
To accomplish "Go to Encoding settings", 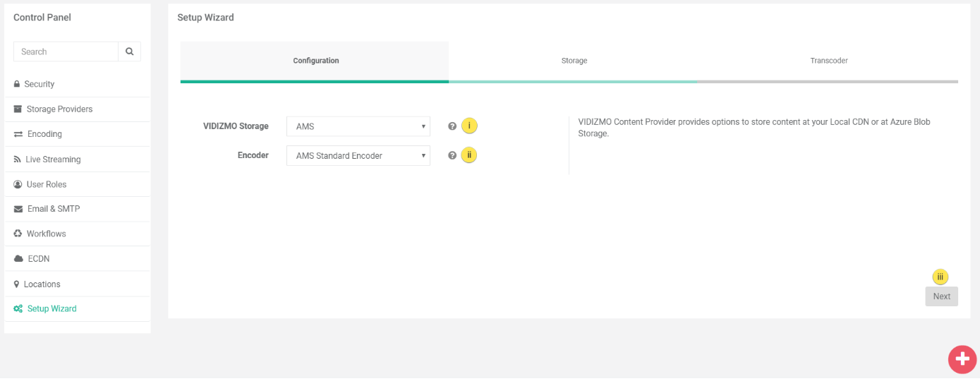I will (44, 134).
